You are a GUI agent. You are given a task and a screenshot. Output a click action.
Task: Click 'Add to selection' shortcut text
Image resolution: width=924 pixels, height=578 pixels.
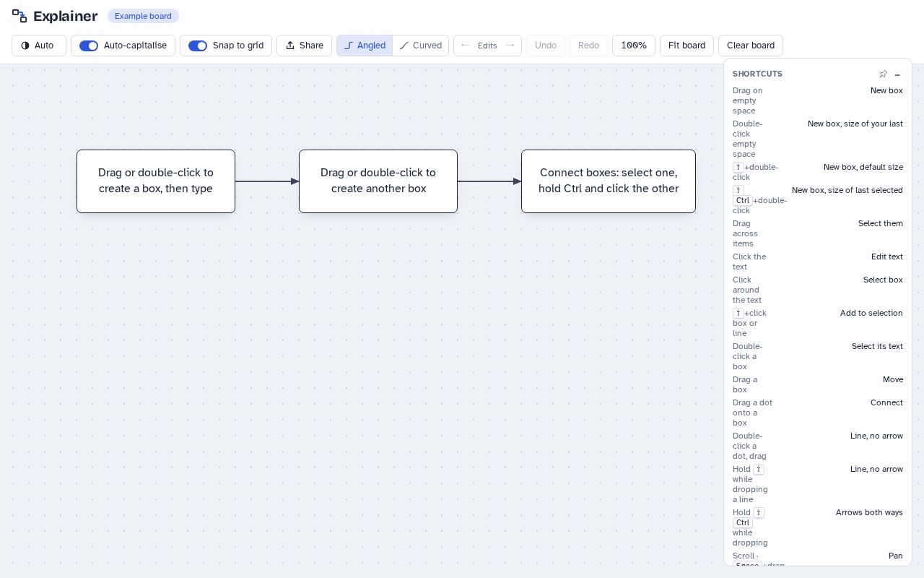click(871, 313)
